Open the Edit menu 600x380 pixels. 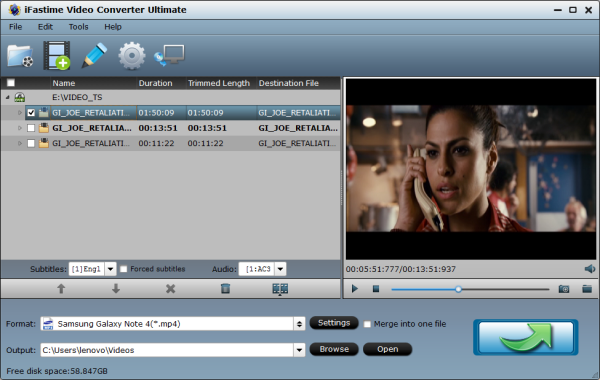[x=45, y=27]
